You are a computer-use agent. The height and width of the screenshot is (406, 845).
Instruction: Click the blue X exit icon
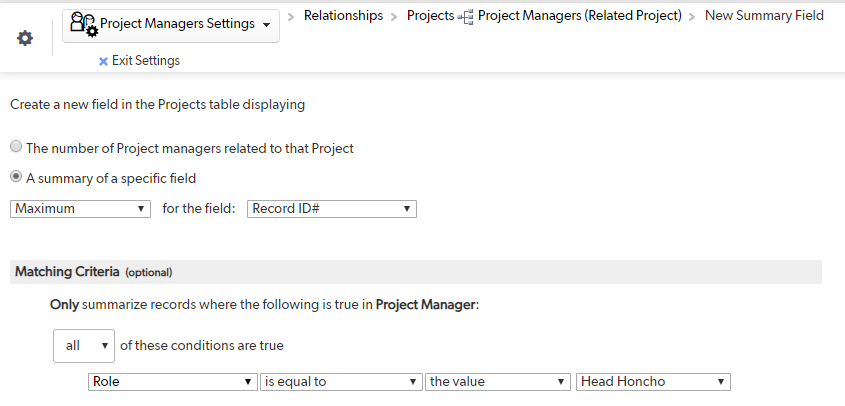point(103,61)
